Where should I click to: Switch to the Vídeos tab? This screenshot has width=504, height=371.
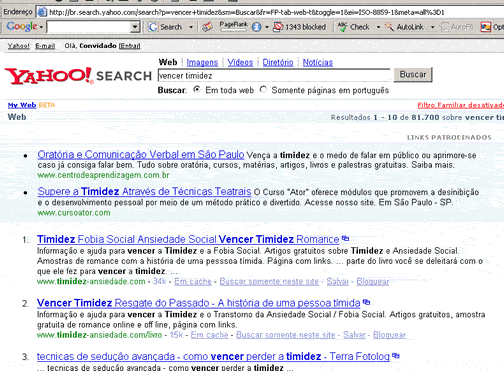(240, 62)
